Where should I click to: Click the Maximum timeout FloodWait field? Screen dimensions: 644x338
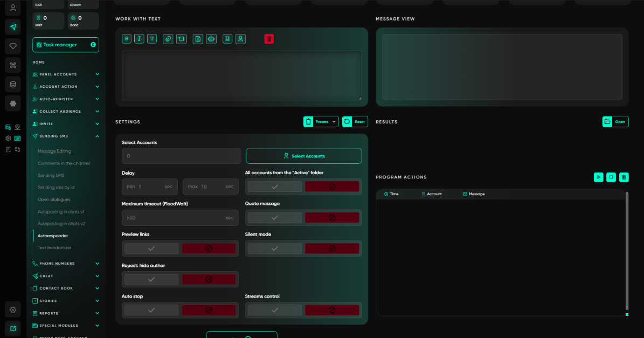point(180,218)
